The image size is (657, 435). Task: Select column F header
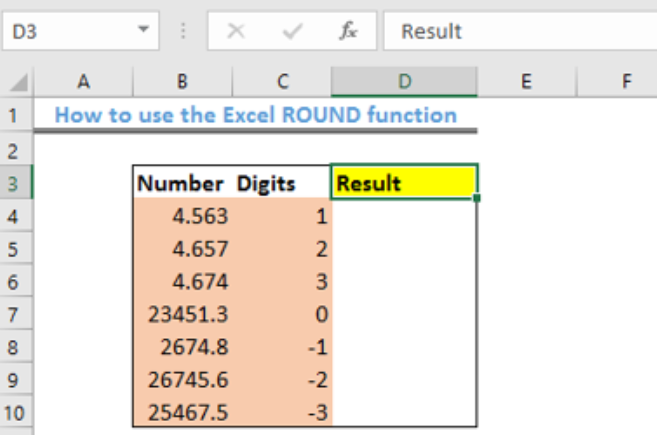(618, 81)
